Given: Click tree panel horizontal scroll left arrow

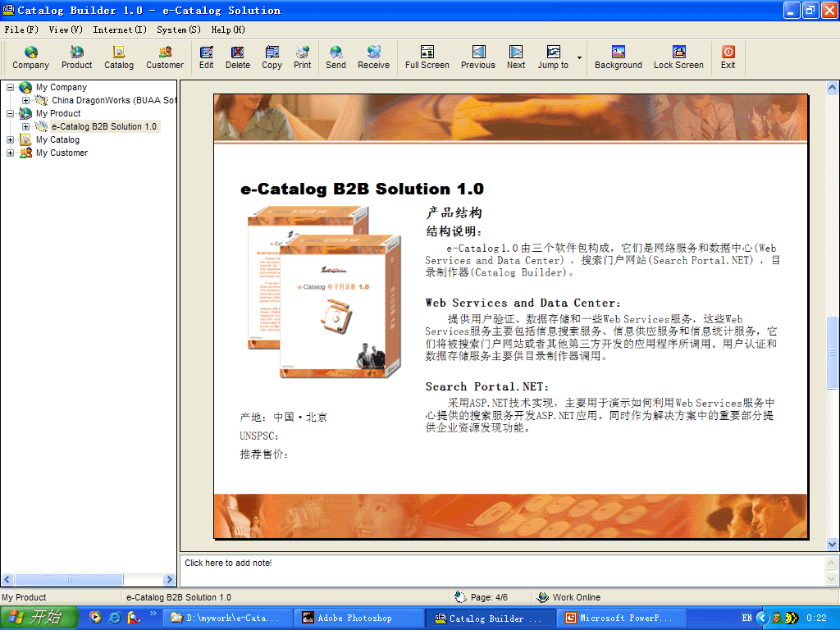Looking at the screenshot, I should click(x=7, y=579).
